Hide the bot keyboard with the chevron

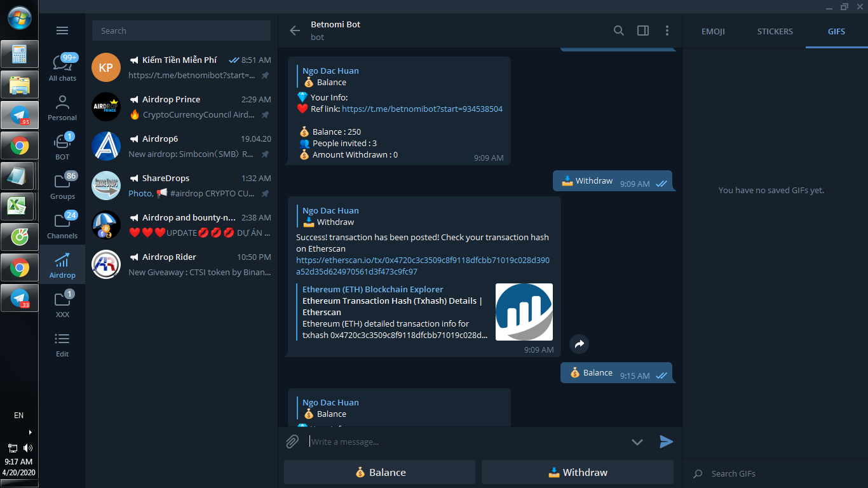tap(637, 442)
